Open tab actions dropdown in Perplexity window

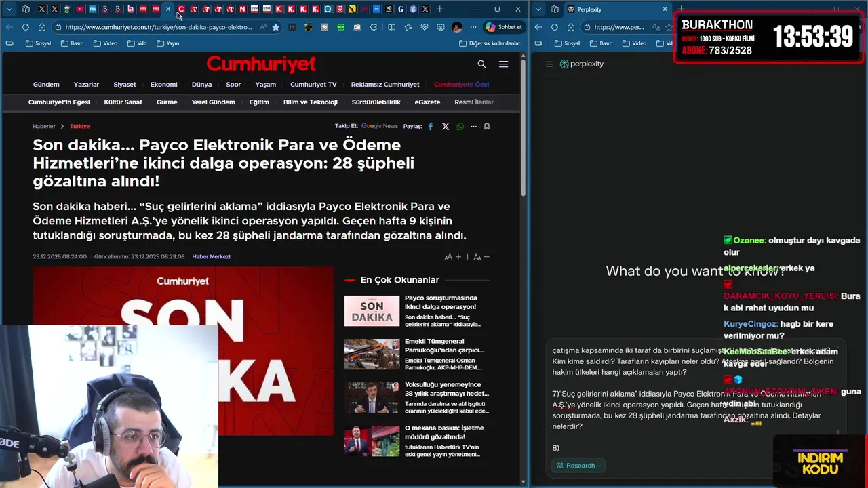[x=538, y=9]
